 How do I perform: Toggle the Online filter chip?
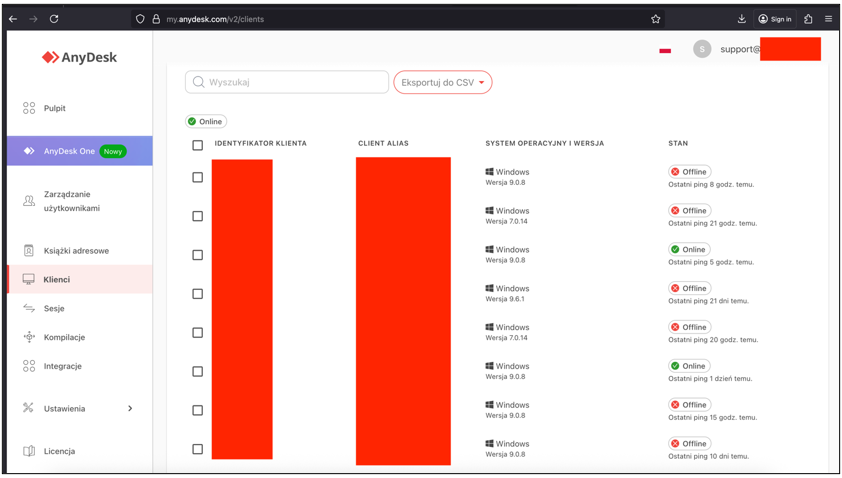coord(206,121)
